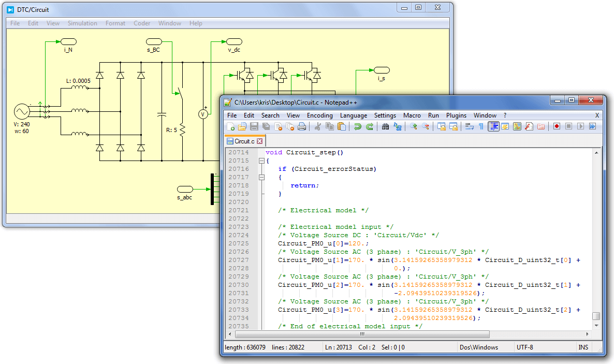This screenshot has height=364, width=614.
Task: Start macro recording with the red dot
Action: coord(557,127)
